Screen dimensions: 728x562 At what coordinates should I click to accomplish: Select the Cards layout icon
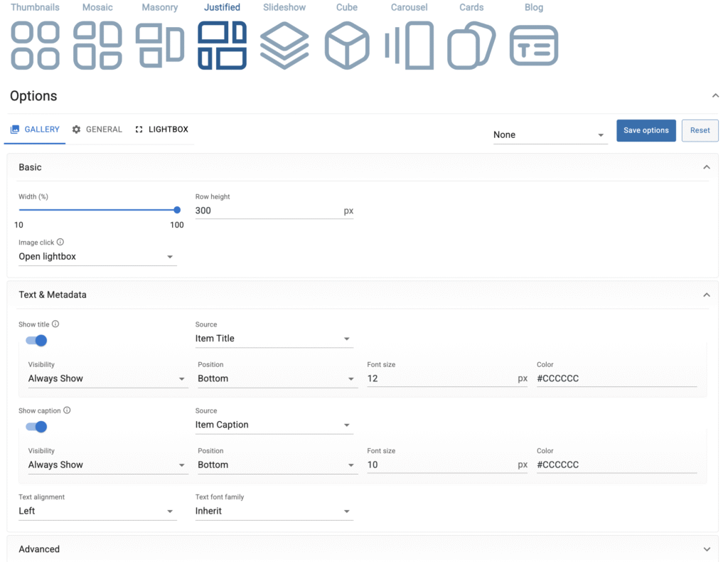click(471, 46)
